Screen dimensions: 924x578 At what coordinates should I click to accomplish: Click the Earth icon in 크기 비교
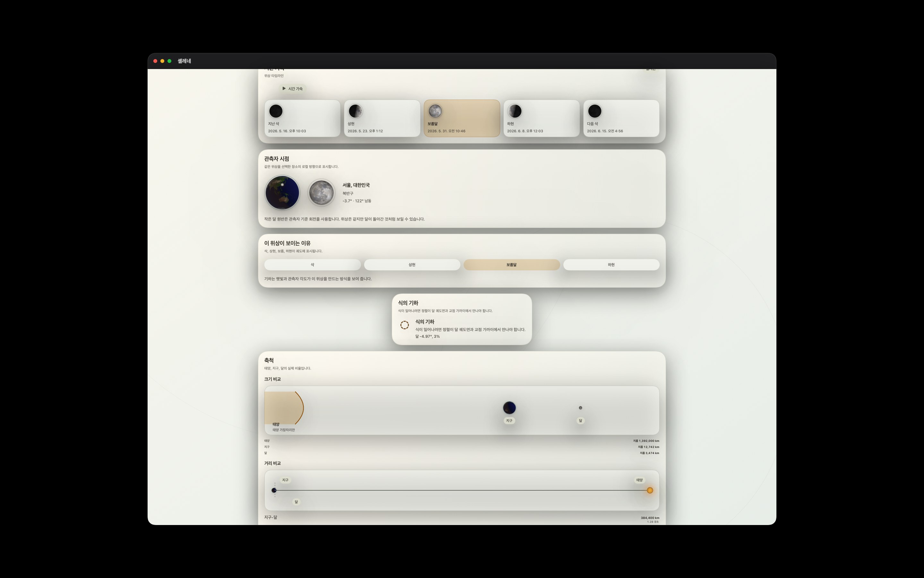coord(509,408)
